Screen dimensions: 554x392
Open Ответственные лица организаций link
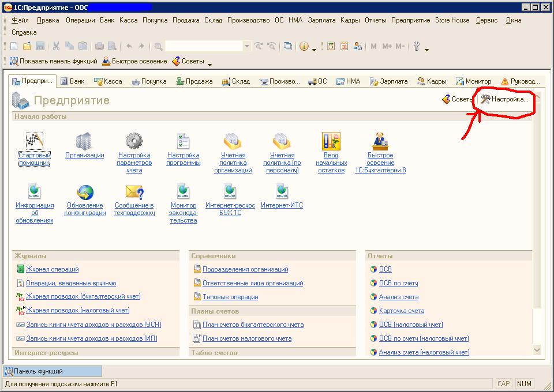253,283
